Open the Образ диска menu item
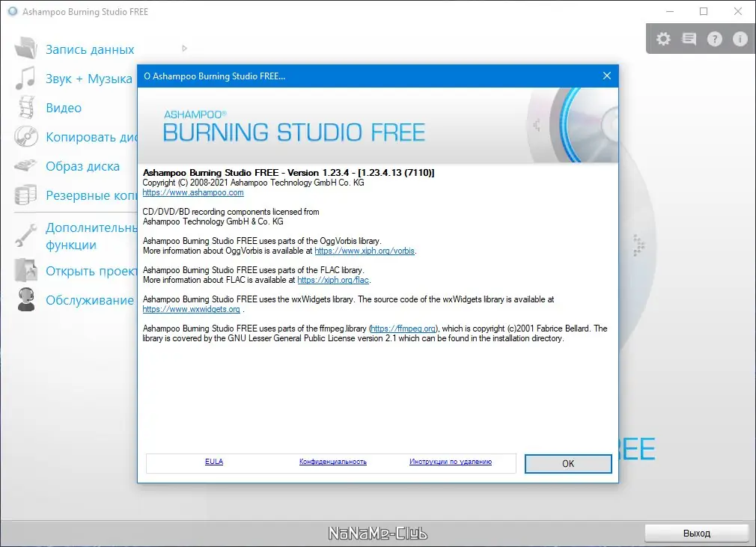 (82, 166)
